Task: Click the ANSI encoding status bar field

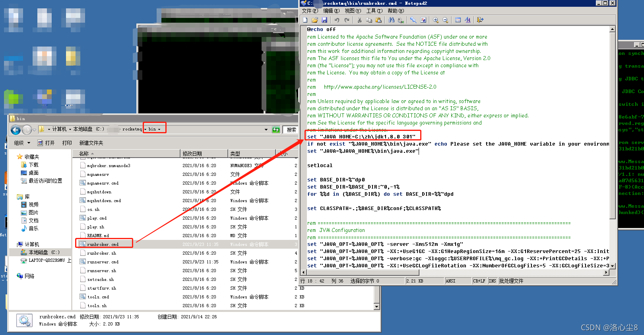Action: (458, 281)
